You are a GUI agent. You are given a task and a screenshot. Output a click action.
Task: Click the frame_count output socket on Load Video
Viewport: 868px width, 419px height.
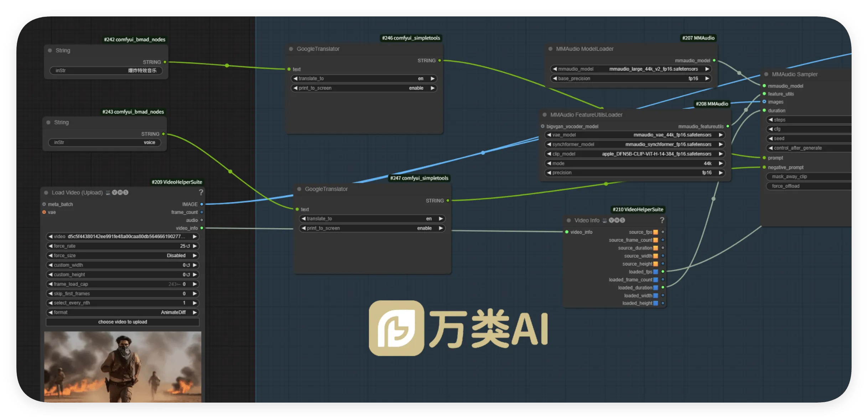point(202,212)
